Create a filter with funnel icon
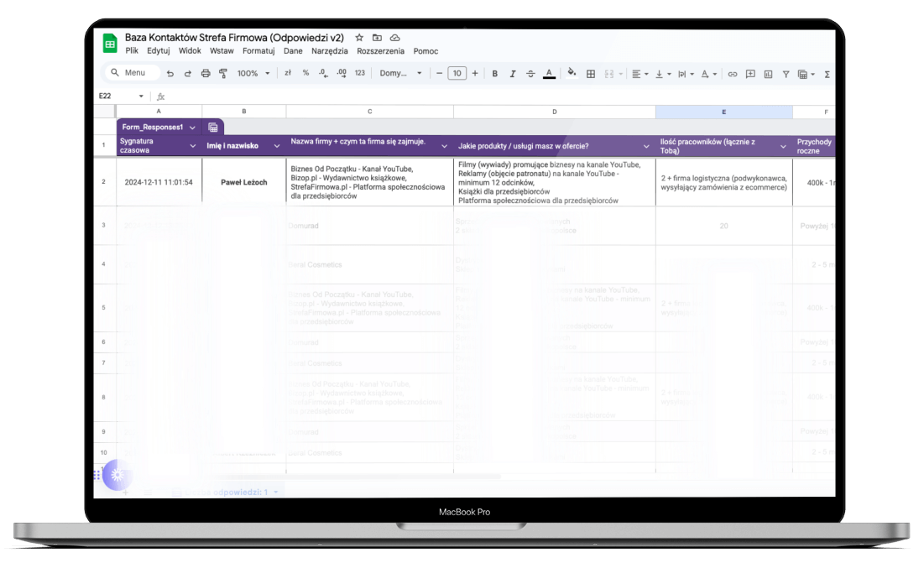 click(786, 74)
